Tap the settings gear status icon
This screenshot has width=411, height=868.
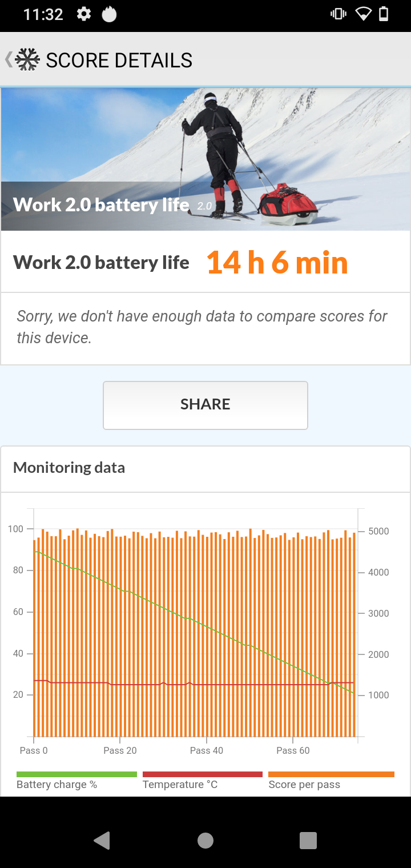(x=84, y=14)
